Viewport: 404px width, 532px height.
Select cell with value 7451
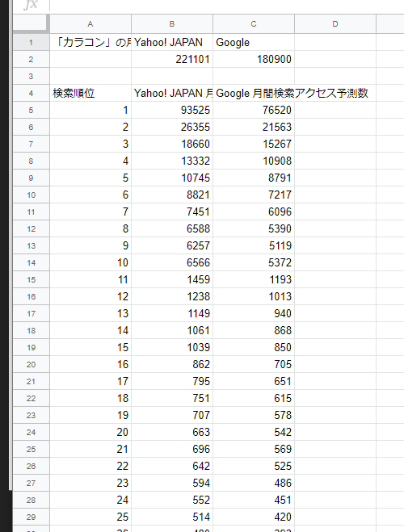(172, 212)
